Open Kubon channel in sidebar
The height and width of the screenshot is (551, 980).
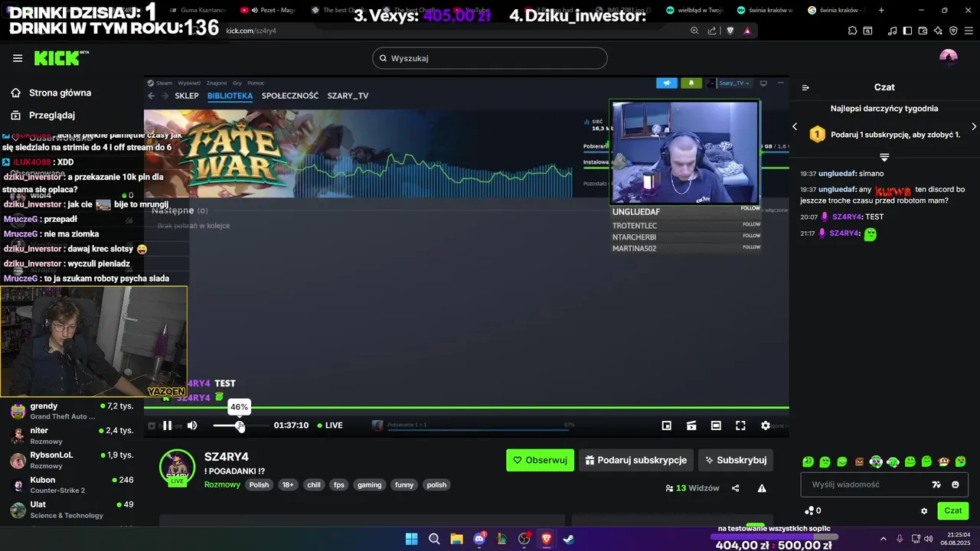(x=72, y=484)
